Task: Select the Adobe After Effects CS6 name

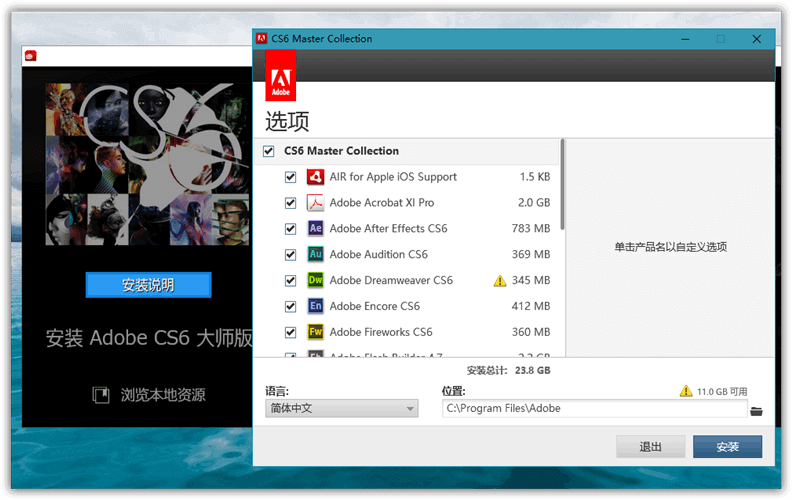Action: (x=388, y=228)
